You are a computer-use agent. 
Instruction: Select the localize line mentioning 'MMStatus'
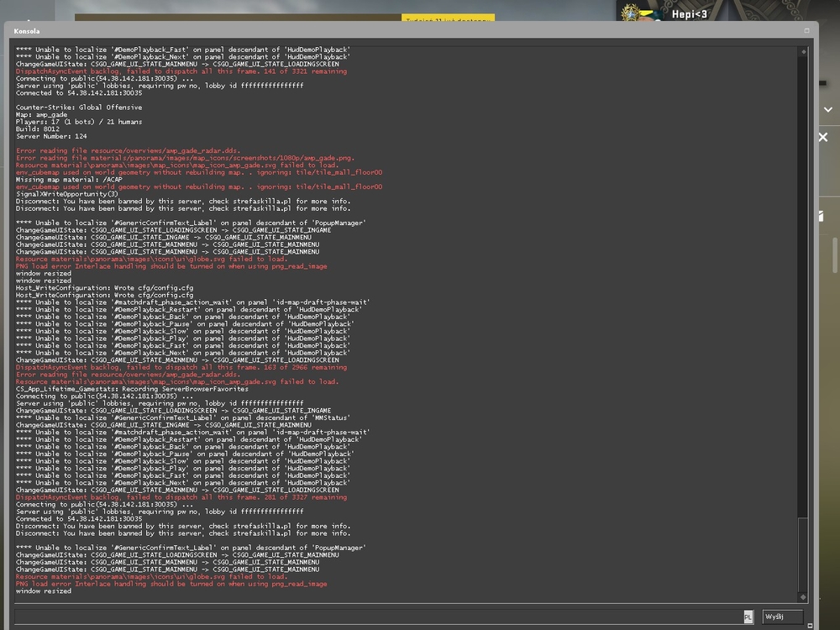(182, 417)
